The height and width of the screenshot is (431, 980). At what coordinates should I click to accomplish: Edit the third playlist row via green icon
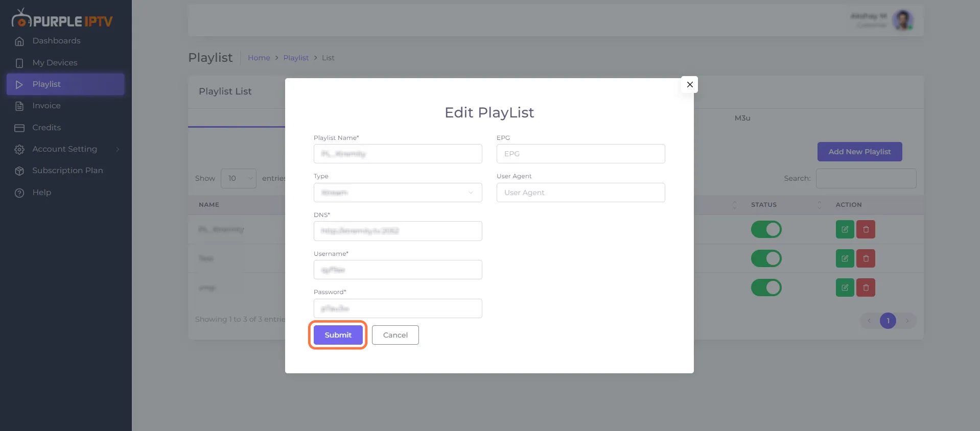[845, 288]
